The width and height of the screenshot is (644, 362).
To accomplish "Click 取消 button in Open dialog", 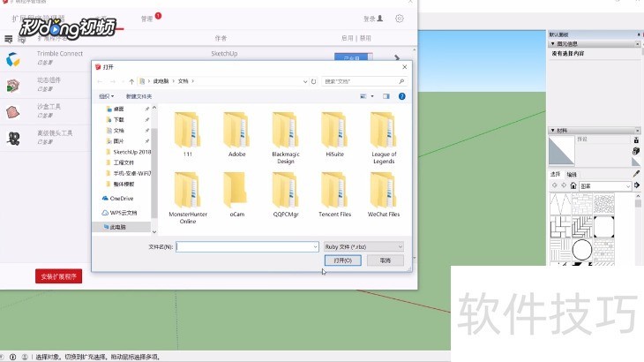I will tap(386, 260).
